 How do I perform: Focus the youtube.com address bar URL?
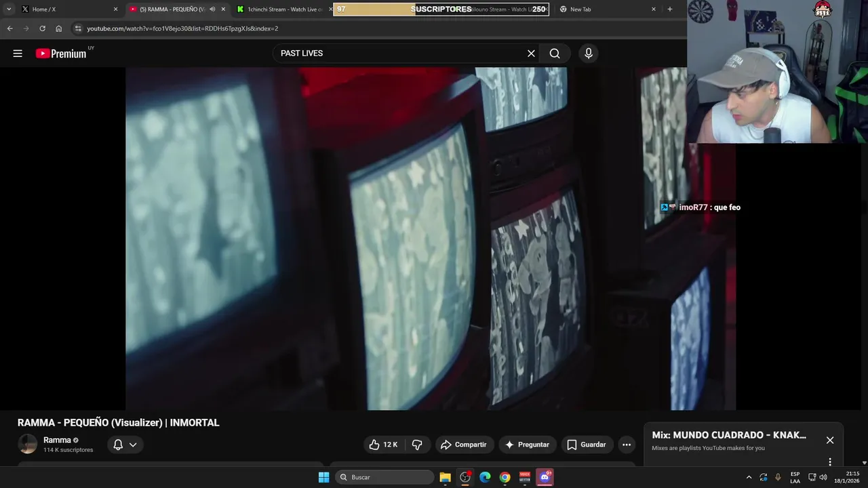182,28
